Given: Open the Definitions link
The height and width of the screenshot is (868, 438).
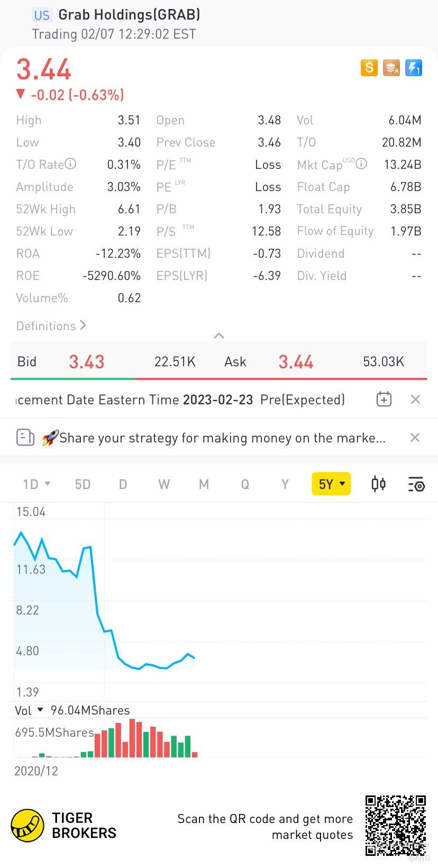Looking at the screenshot, I should coord(51,325).
